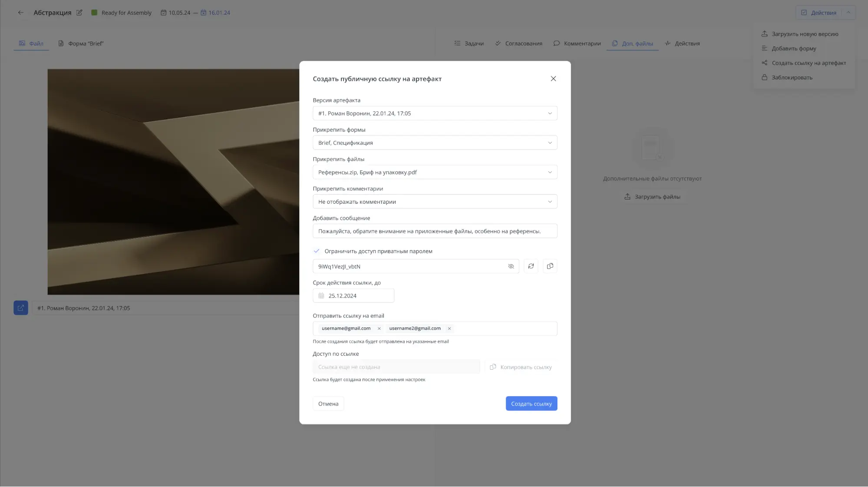Open version selector #1. Роман Воронин below image
The image size is (868, 487).
pyautogui.click(x=165, y=308)
